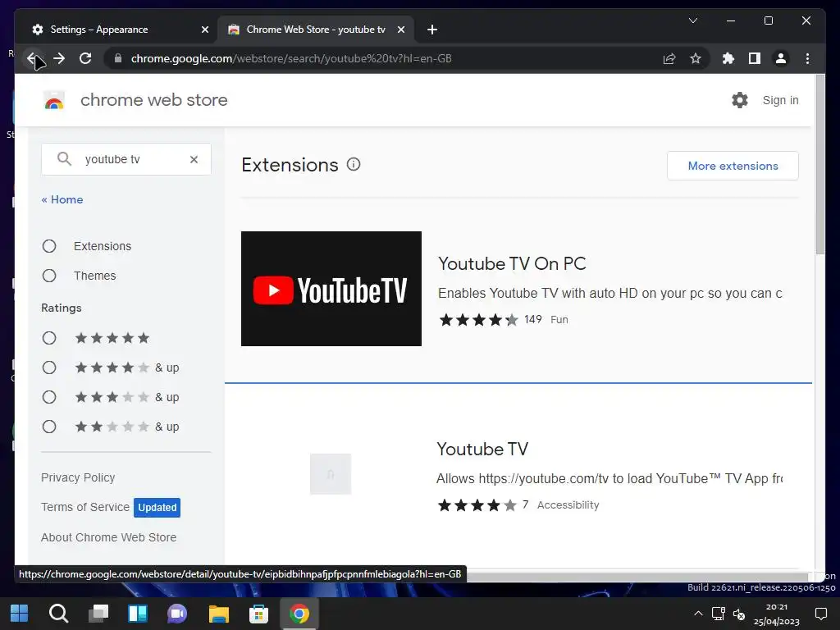The image size is (840, 630).
Task: Open a new tab with the plus button
Action: point(432,30)
